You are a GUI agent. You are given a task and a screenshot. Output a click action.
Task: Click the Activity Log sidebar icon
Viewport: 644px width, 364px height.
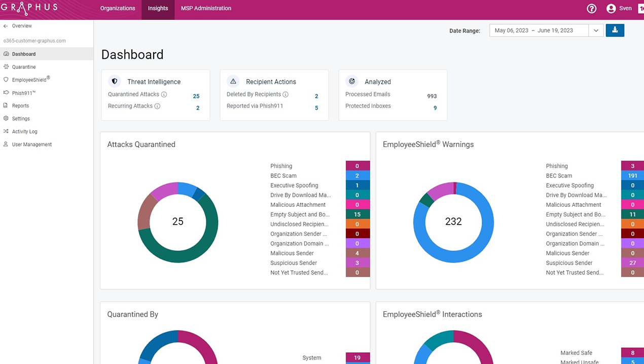tap(6, 131)
